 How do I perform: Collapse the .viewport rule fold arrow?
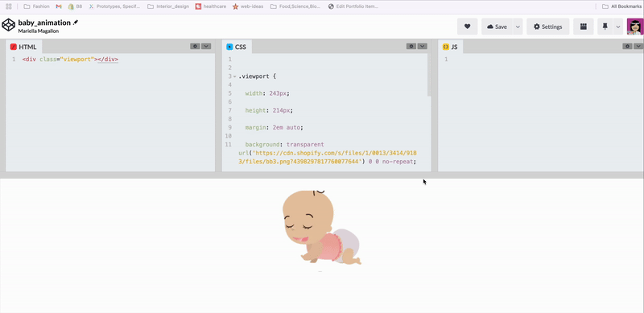[x=234, y=76]
